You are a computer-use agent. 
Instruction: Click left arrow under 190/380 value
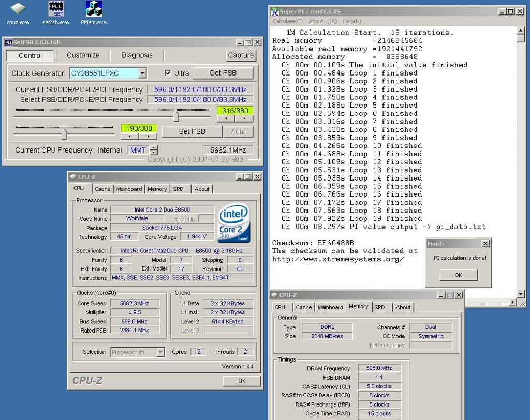130,136
